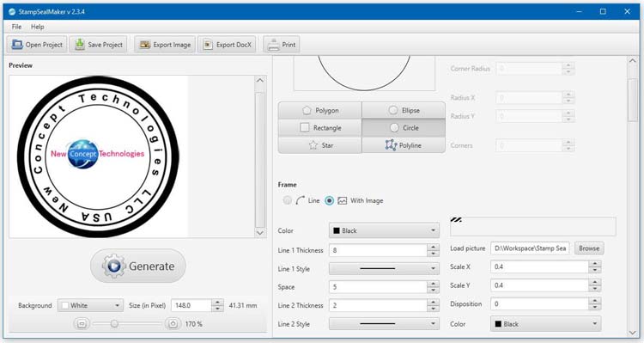644x343 pixels.
Task: Adjust the Line 2 Thickness stepper arrows
Action: (x=433, y=305)
